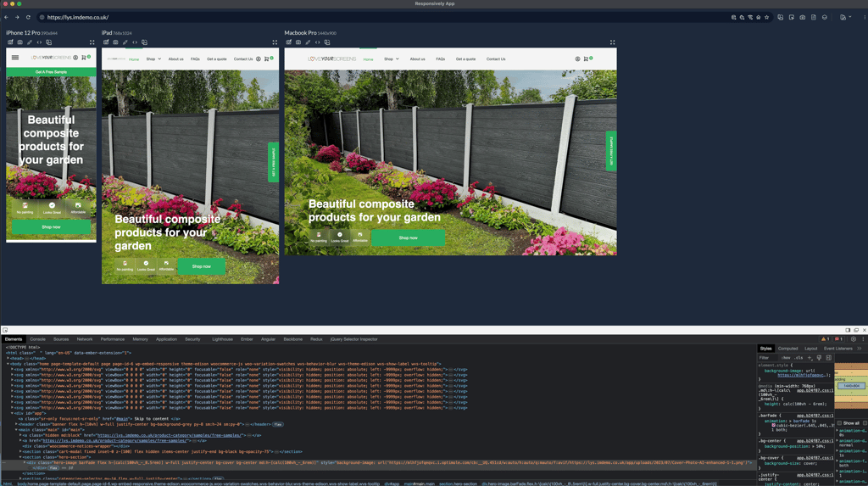This screenshot has width=868, height=486.
Task: Expand the Macbook Pro device to fullscreen
Action: pyautogui.click(x=612, y=42)
